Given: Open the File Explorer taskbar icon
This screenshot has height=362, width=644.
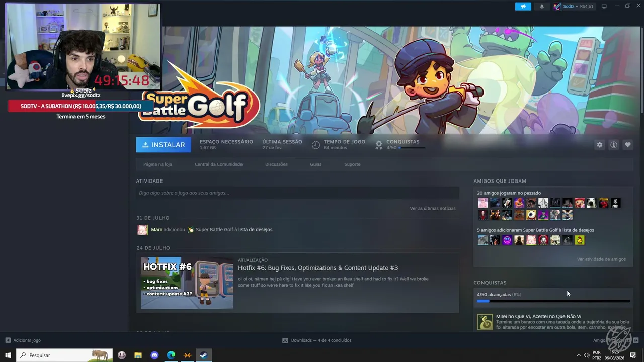Looking at the screenshot, I should coord(138,355).
